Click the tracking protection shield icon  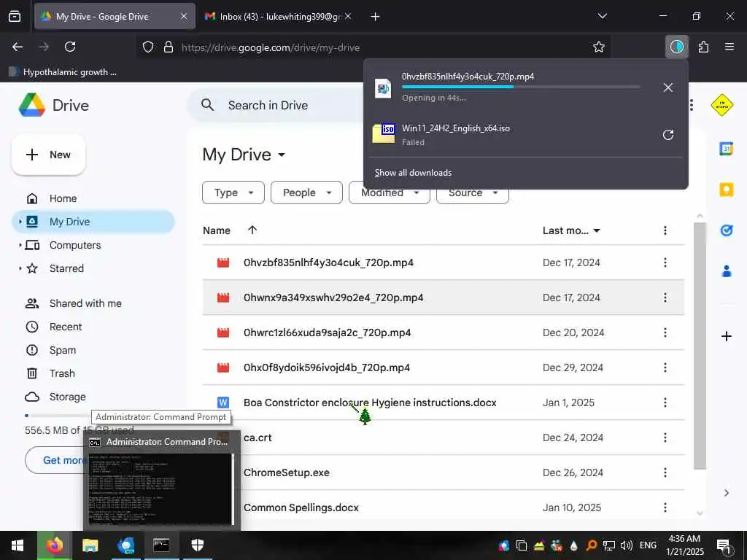click(x=148, y=47)
